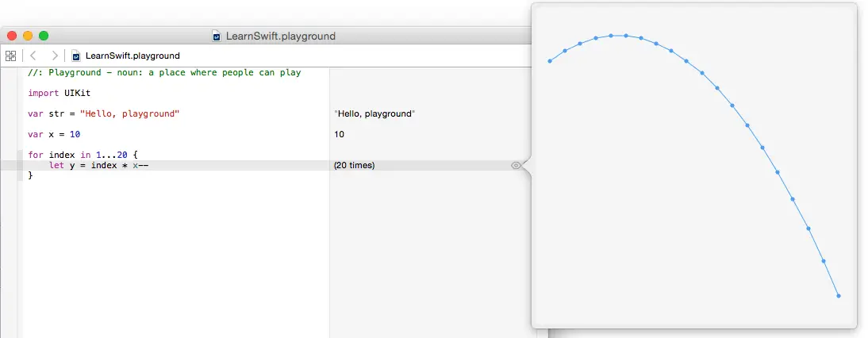Zoom the window with the green button

point(43,36)
